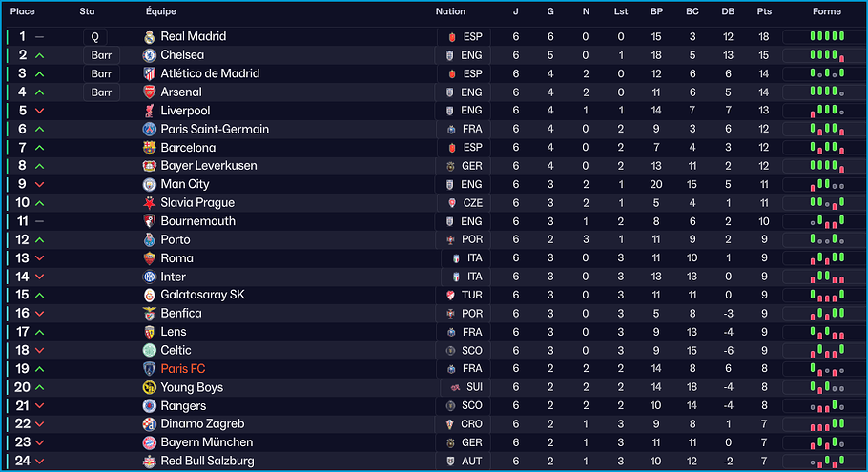Click the SUI flag in Young Boys' row
This screenshot has width=868, height=472.
coord(451,388)
